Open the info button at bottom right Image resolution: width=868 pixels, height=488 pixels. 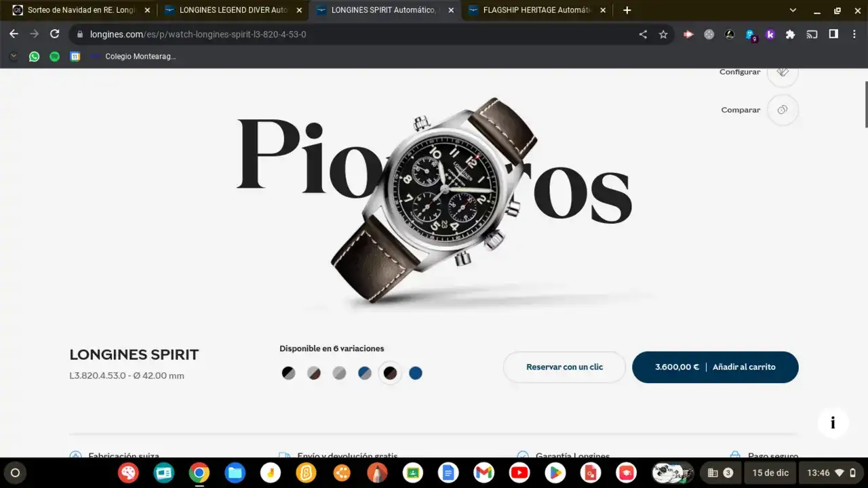point(832,424)
